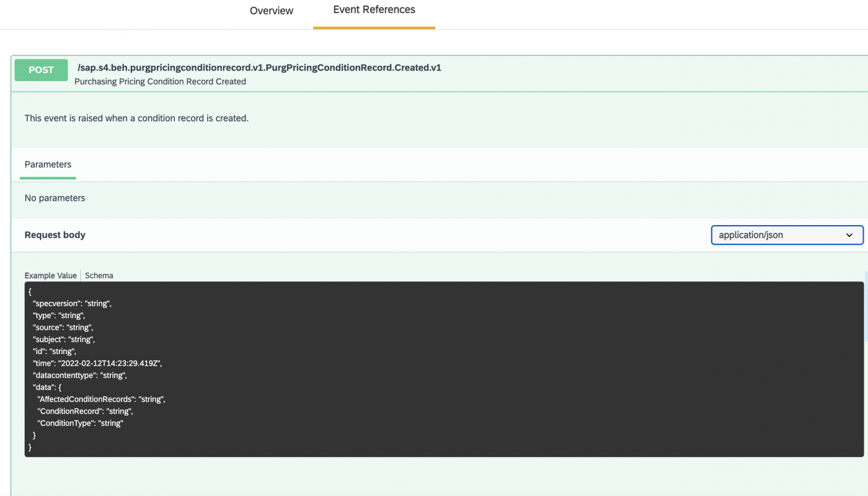The image size is (868, 496).
Task: Select the Event References tab
Action: coord(374,10)
